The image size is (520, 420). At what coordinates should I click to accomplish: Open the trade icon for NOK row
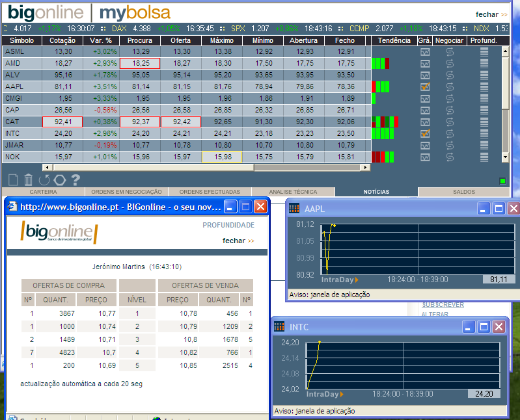[x=450, y=157]
